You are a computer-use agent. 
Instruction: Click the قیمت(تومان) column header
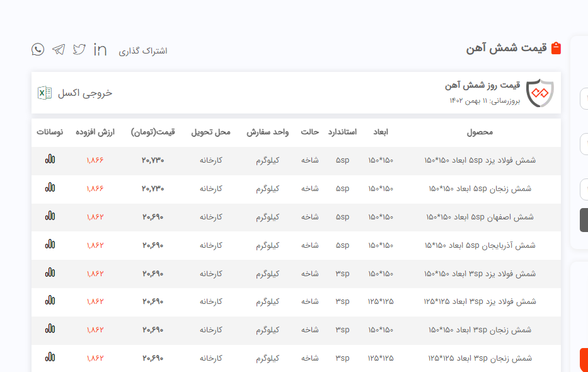153,132
